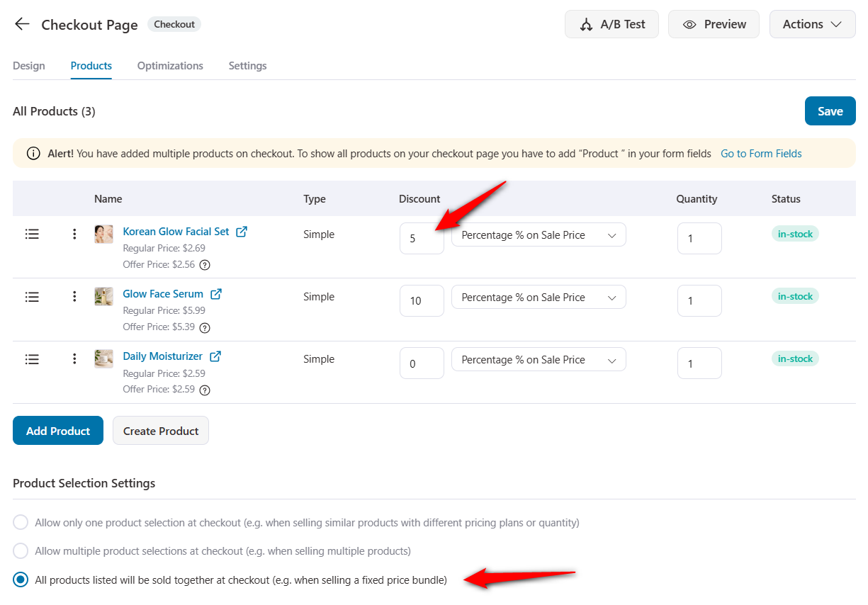Screen dimensions: 868x605
Task: Open three-dot menu for Daily Moisturizer
Action: tap(74, 358)
